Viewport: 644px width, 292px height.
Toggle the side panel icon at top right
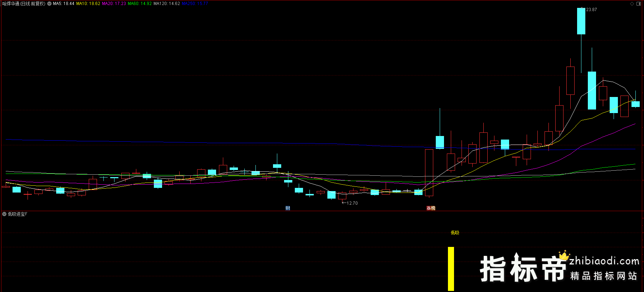639,4
